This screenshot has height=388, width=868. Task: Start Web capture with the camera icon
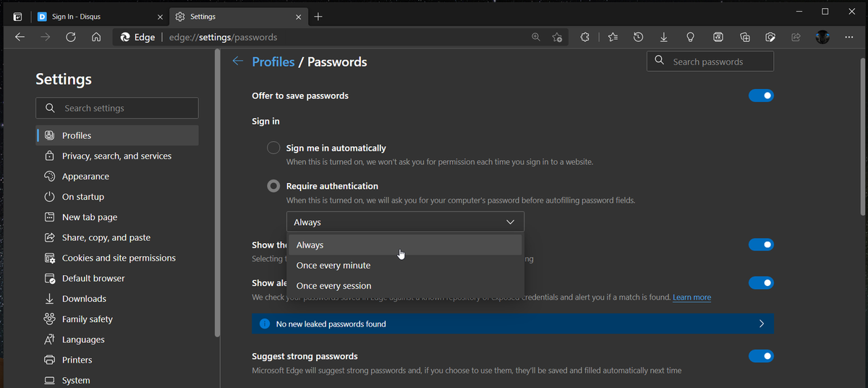[x=770, y=37]
